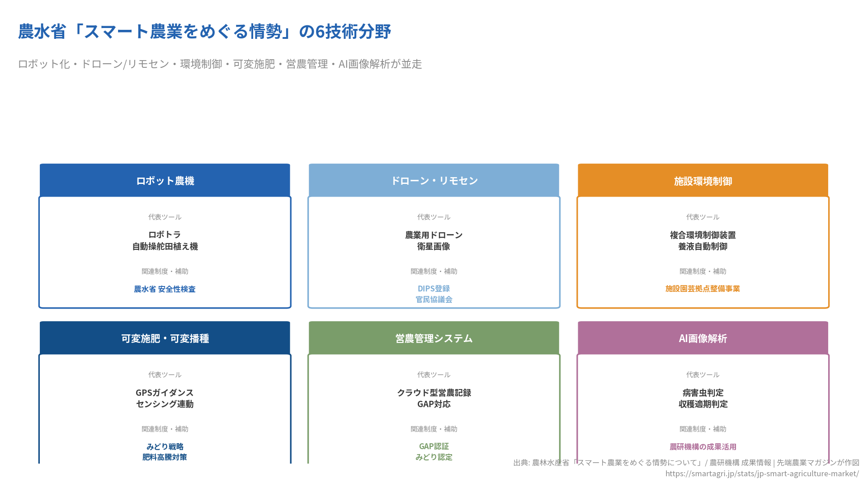Select the GAP認証 text

(434, 446)
